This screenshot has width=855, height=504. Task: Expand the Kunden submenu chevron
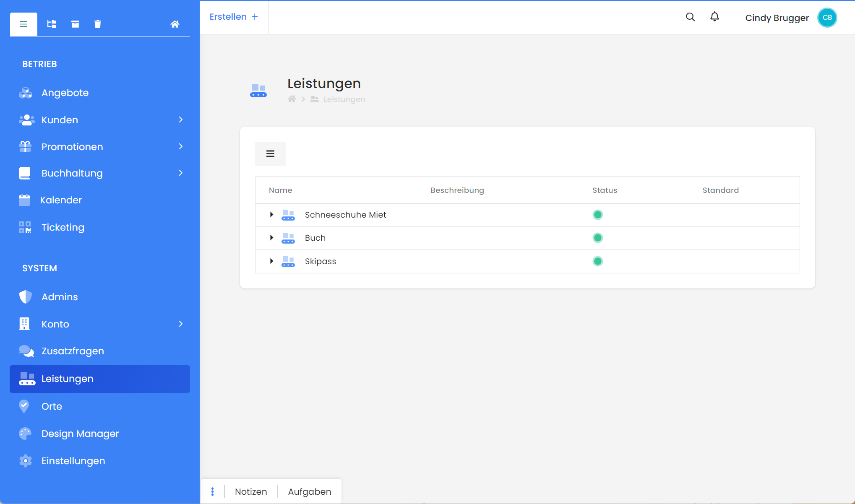click(181, 120)
